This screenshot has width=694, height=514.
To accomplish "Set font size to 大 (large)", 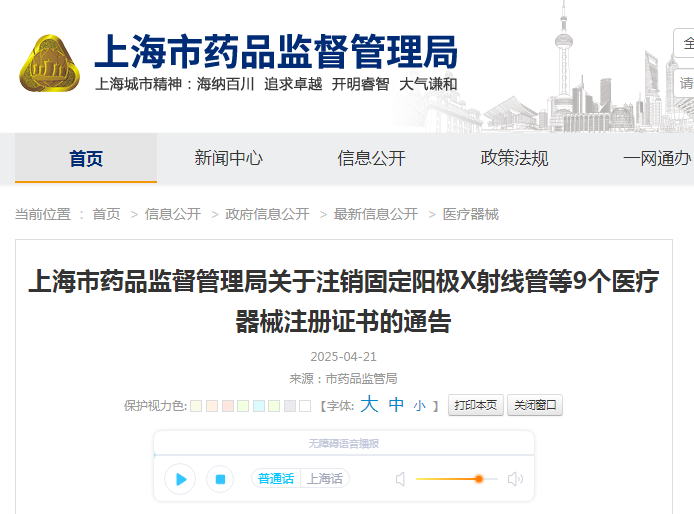I will click(369, 405).
